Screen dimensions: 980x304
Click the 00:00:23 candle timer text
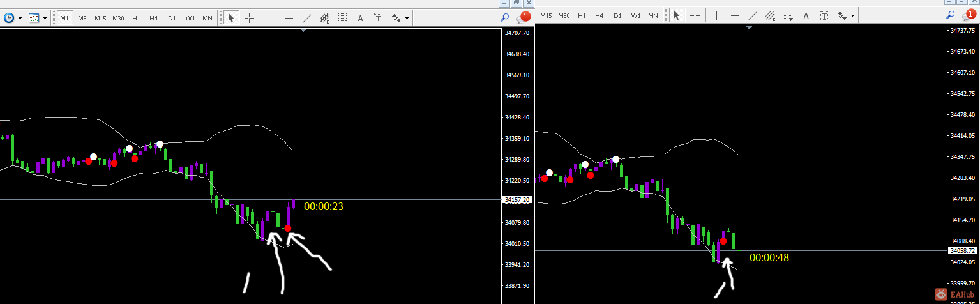324,207
